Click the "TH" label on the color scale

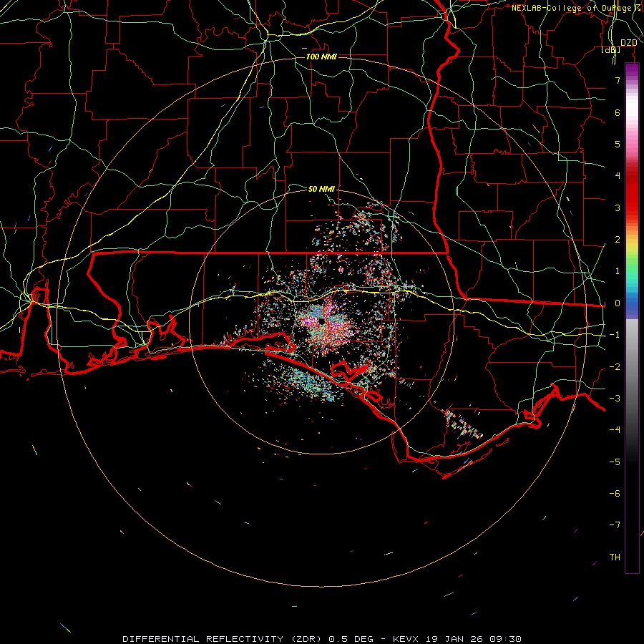click(x=615, y=557)
